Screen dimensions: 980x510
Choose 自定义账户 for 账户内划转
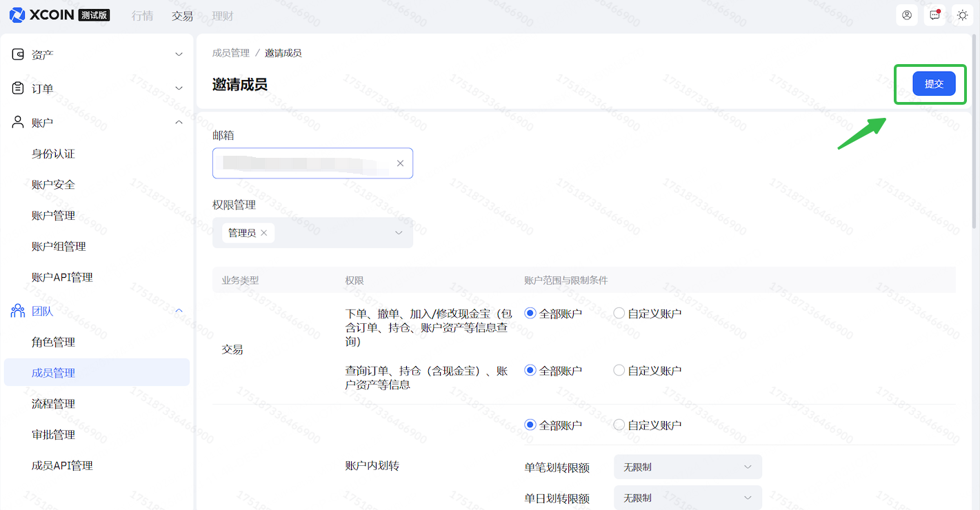pyautogui.click(x=619, y=425)
